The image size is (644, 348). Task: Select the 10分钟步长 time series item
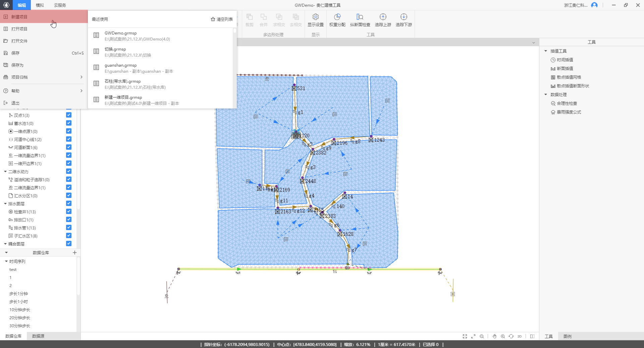click(x=20, y=310)
